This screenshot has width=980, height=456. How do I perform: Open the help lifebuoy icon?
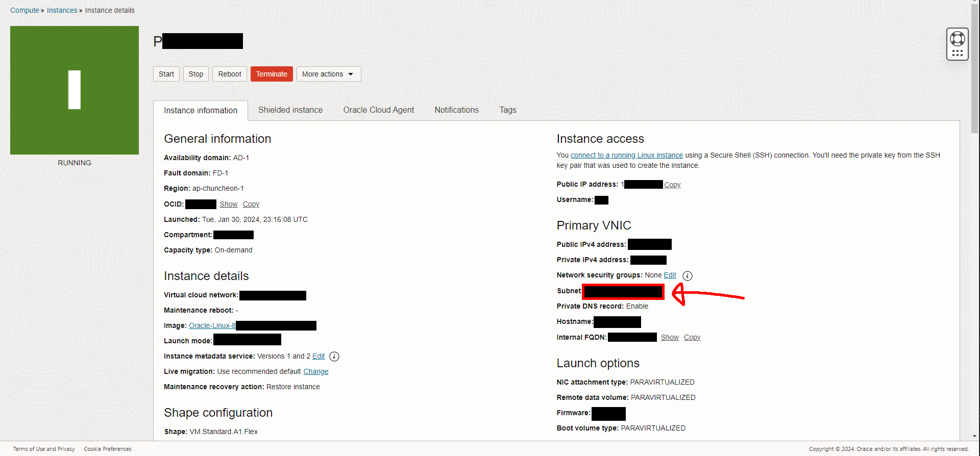[x=957, y=38]
